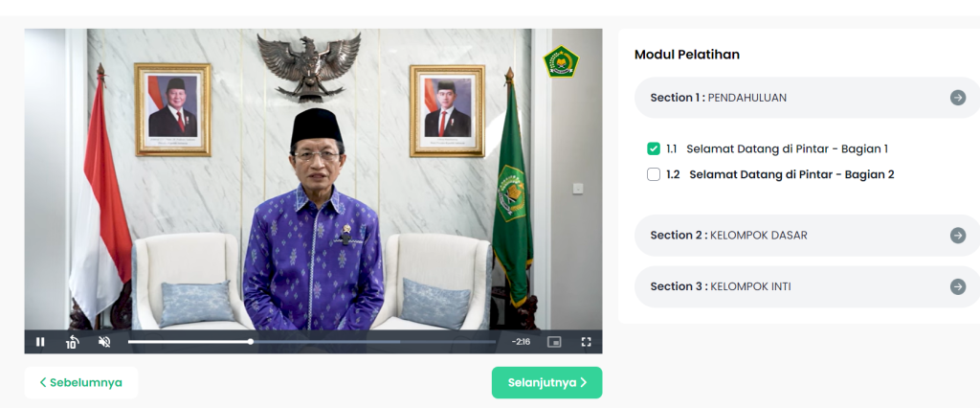Screen dimensions: 980x408
Task: Open Selamat Datang di Pintar - Bagian 1
Action: 787,149
